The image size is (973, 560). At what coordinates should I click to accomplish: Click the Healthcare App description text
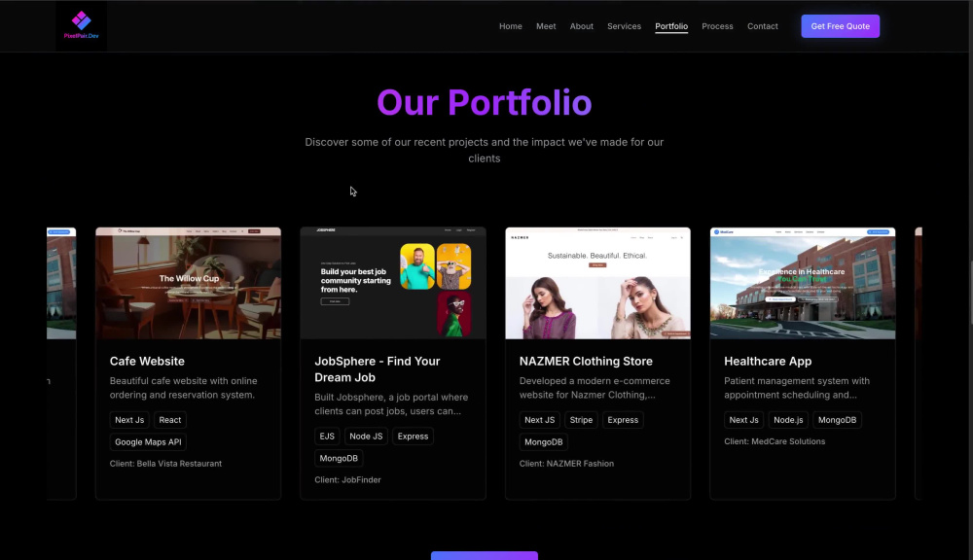click(797, 388)
